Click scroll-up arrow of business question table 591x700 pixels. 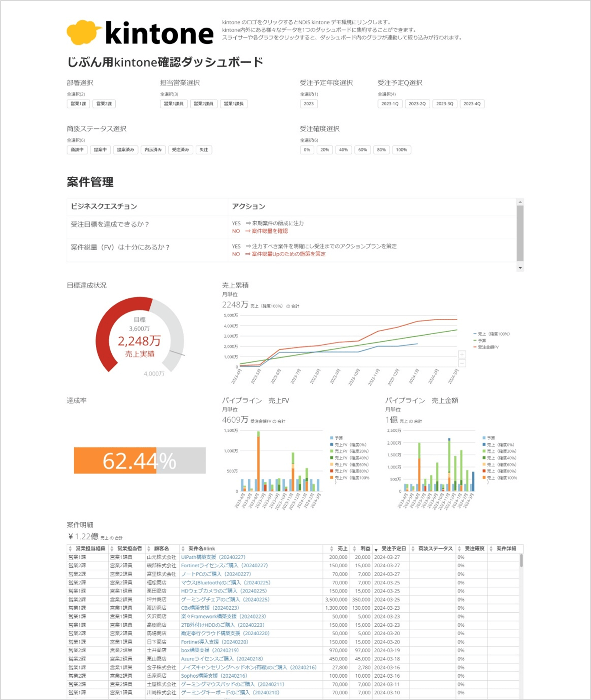pos(520,202)
